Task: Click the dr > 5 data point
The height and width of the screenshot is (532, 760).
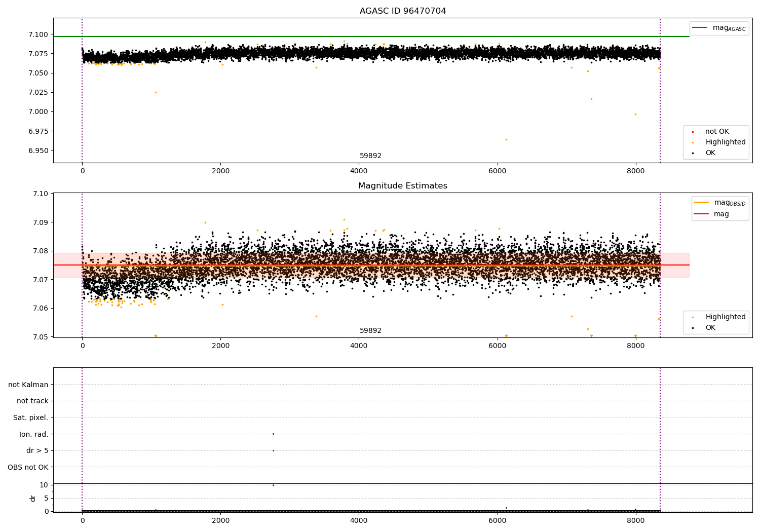Action: (273, 450)
